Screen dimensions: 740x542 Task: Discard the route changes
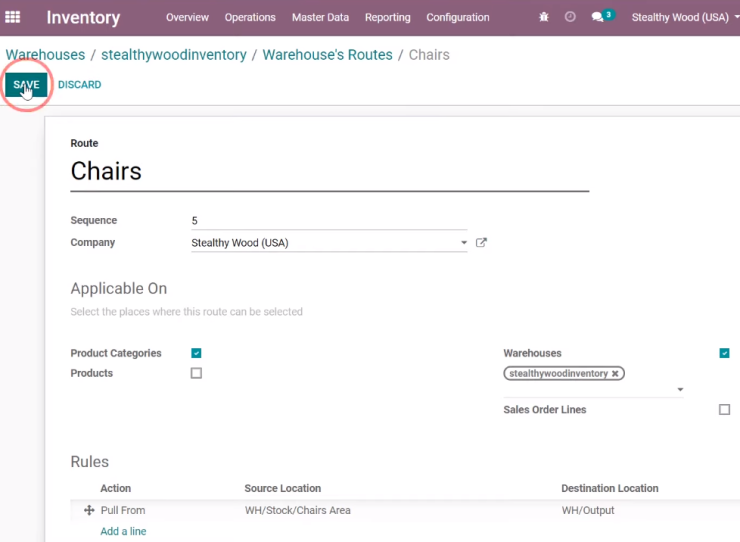tap(80, 85)
